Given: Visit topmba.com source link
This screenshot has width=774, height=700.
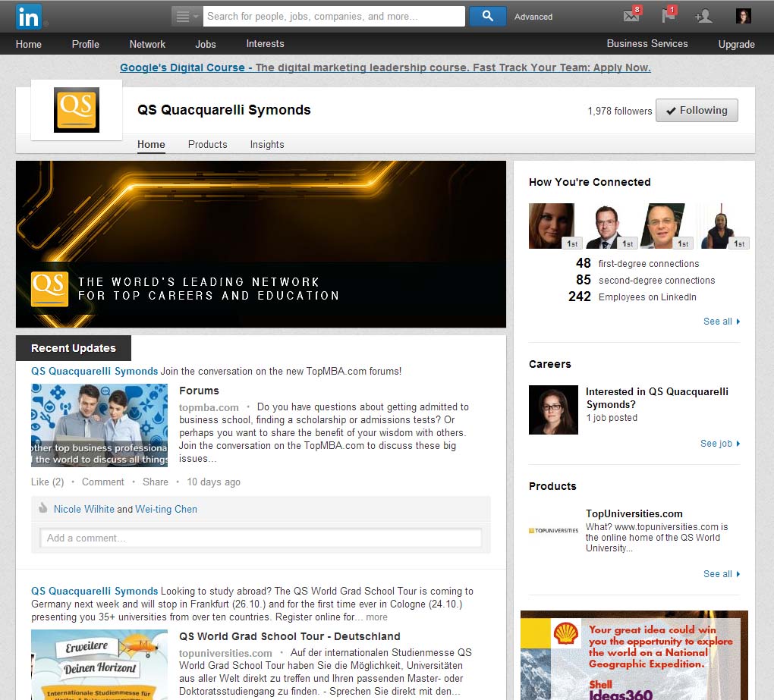Looking at the screenshot, I should (209, 407).
